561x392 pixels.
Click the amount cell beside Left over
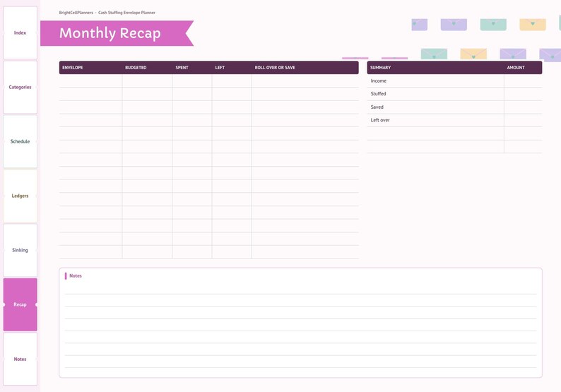click(x=523, y=120)
